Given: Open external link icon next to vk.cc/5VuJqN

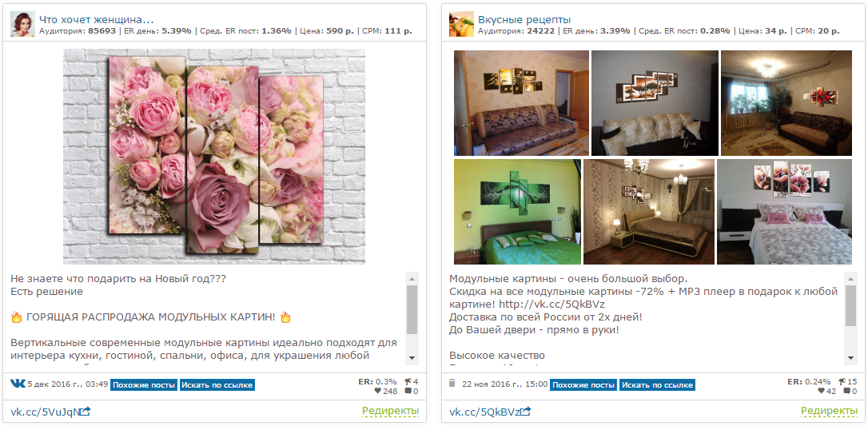Looking at the screenshot, I should (x=86, y=411).
